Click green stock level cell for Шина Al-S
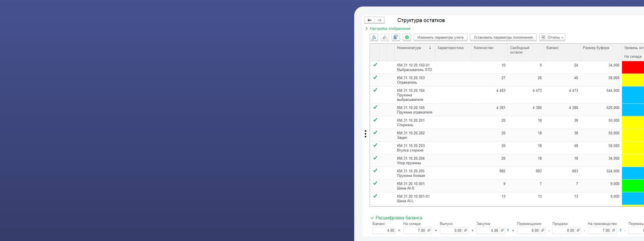This screenshot has height=241, width=644. tap(633, 186)
